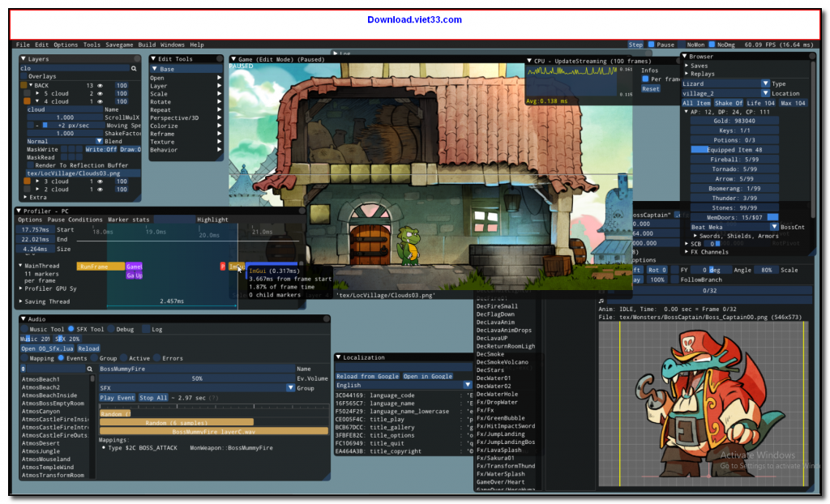The width and height of the screenshot is (830, 504).
Task: Open the Build menu
Action: 147,45
